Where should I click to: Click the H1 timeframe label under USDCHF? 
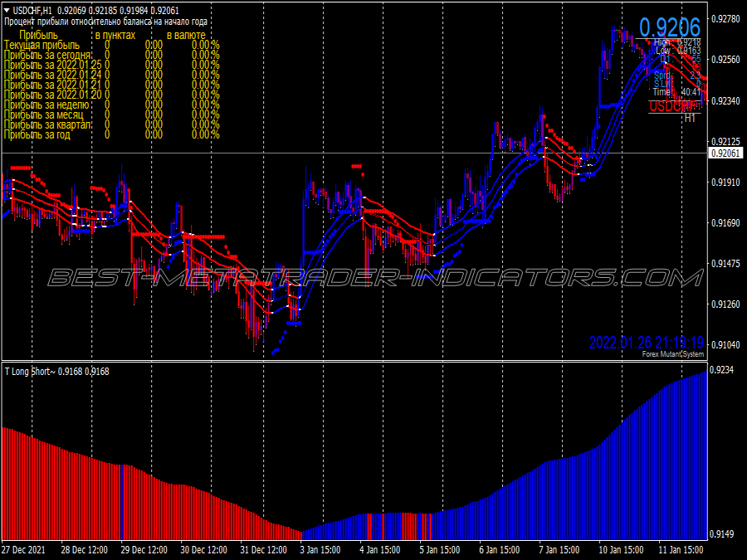[x=690, y=118]
